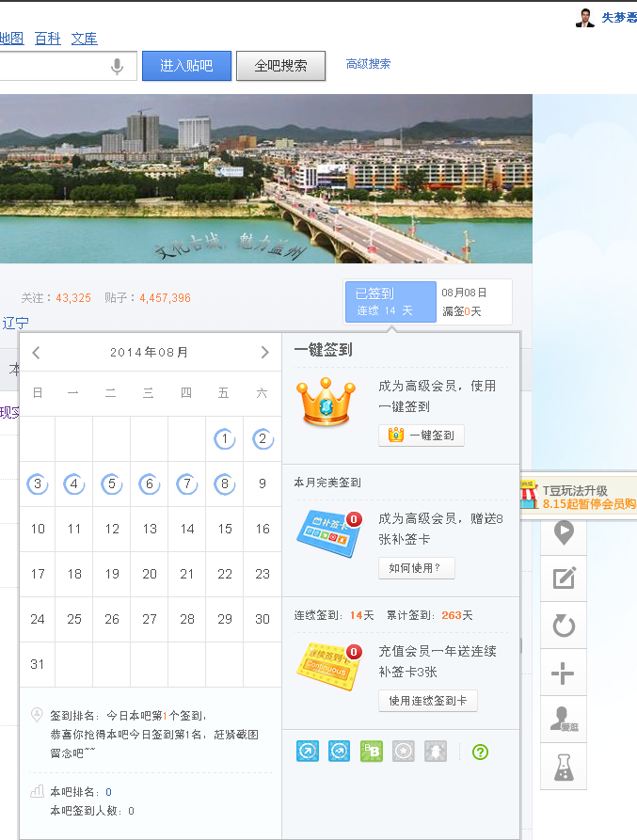Click the golden crown icon
This screenshot has height=840, width=637.
pos(326,402)
